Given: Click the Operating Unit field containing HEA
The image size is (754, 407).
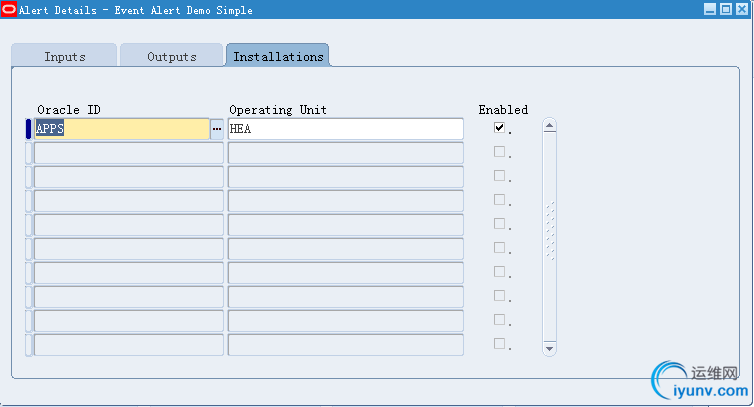Looking at the screenshot, I should click(x=345, y=129).
